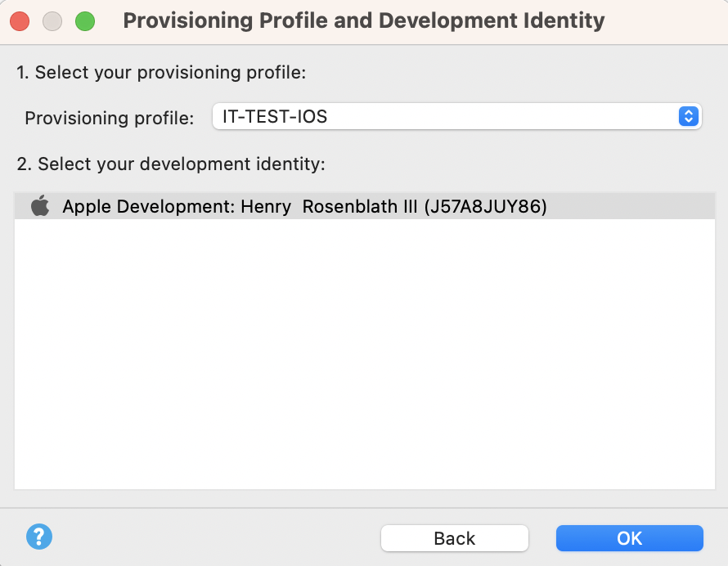Click the green zoom button in the titlebar
Image resolution: width=728 pixels, height=566 pixels.
84,20
